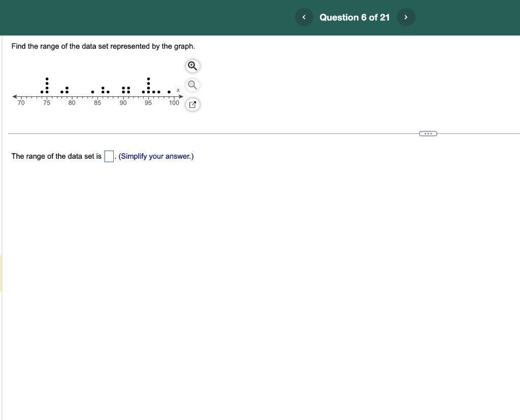Viewport: 520px width, 420px height.
Task: Click the pop-out icon below the magnifiers
Action: [192, 104]
